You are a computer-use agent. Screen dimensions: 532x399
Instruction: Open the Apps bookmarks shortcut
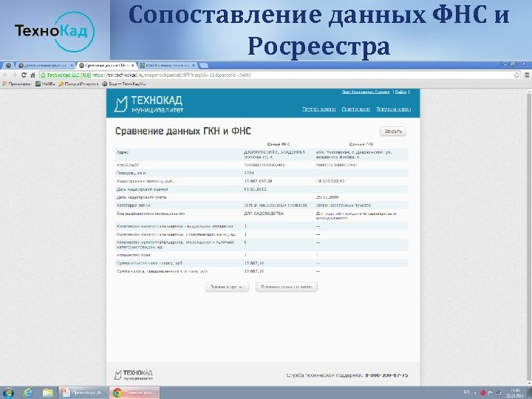point(17,83)
